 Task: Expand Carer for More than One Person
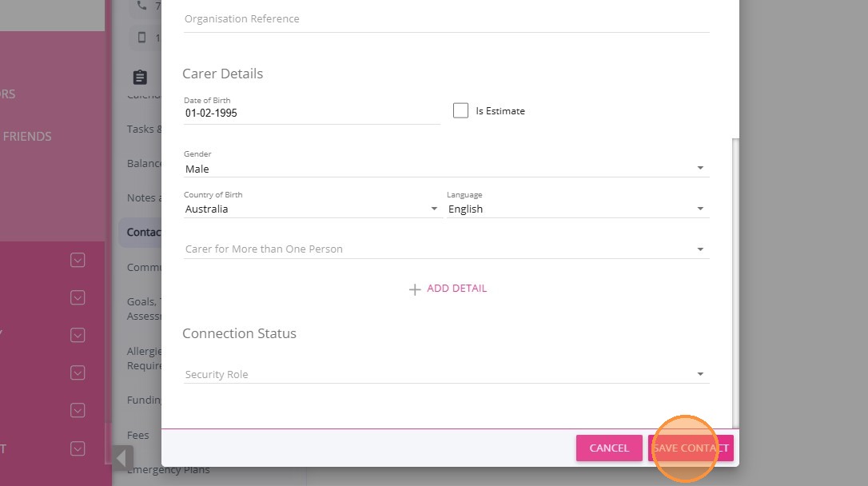(x=446, y=249)
